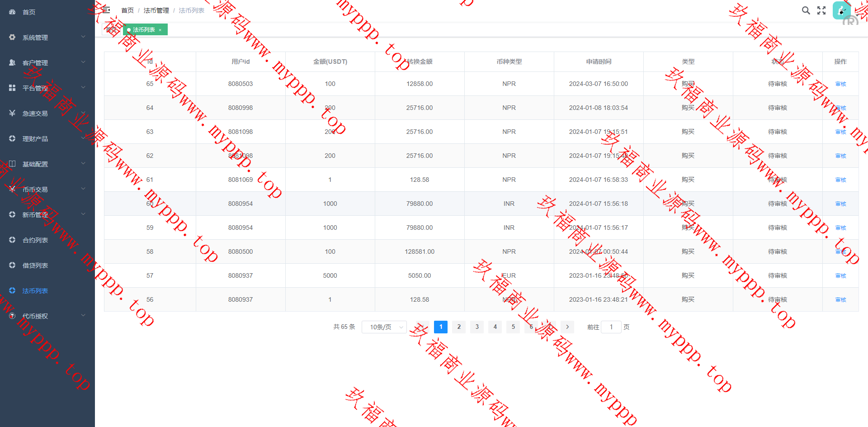868x427 pixels.
Task: Open 合约列表 in the sidebar
Action: tap(35, 240)
